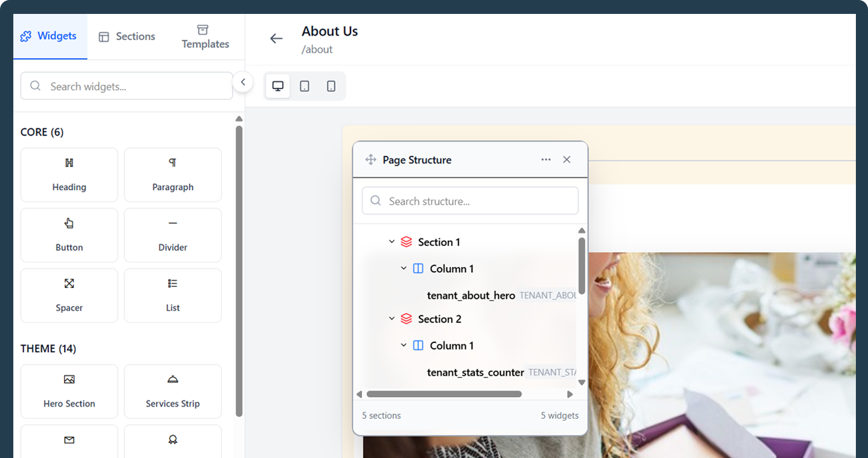Go back using the arrow beside About Us

pyautogui.click(x=276, y=39)
